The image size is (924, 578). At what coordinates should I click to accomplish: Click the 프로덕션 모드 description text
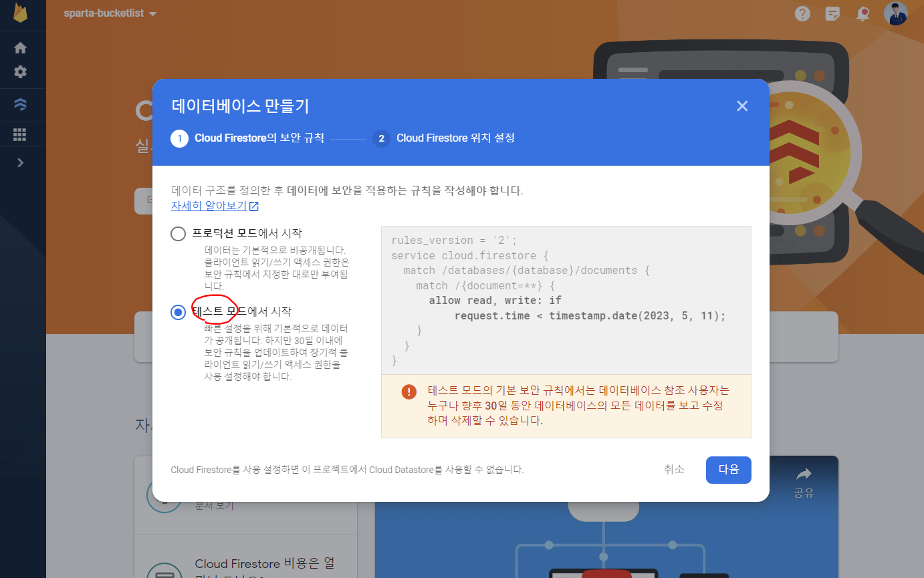tap(277, 267)
